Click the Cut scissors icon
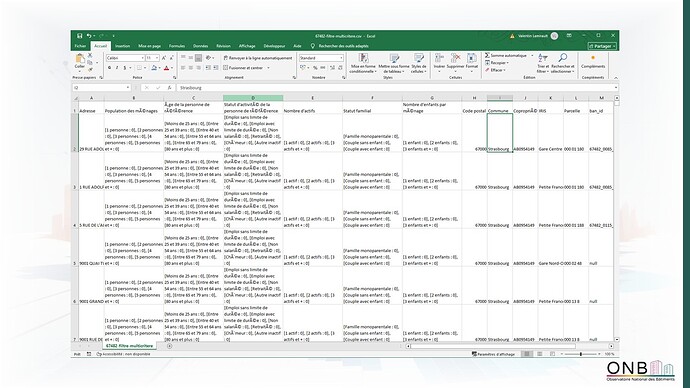The width and height of the screenshot is (690, 388). pos(90,55)
